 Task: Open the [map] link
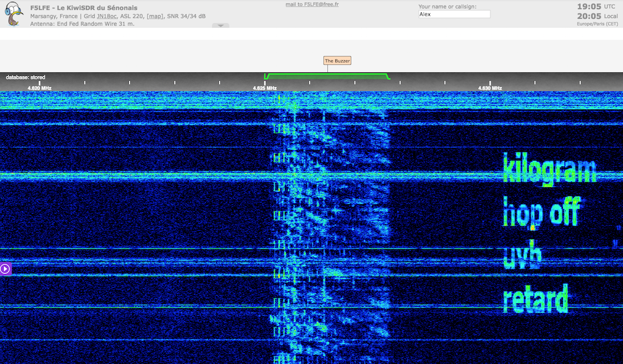pos(155,16)
